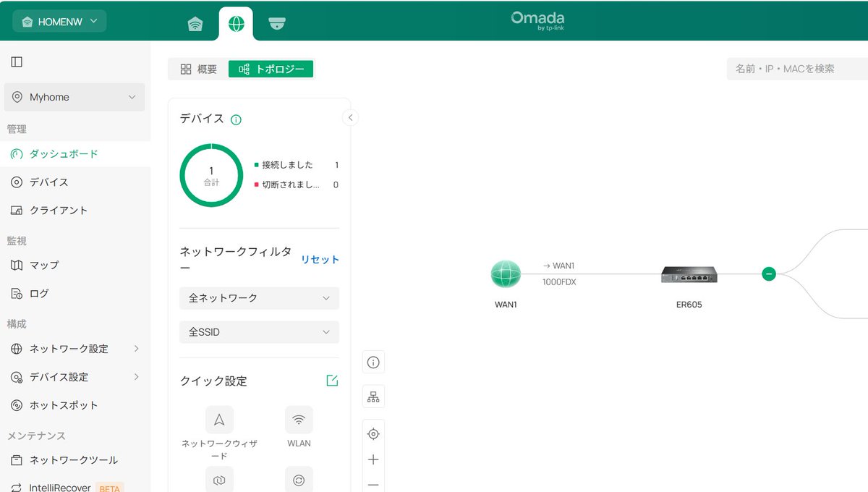Open the 全SSID dropdown
Image resolution: width=868 pixels, height=492 pixels.
click(259, 332)
